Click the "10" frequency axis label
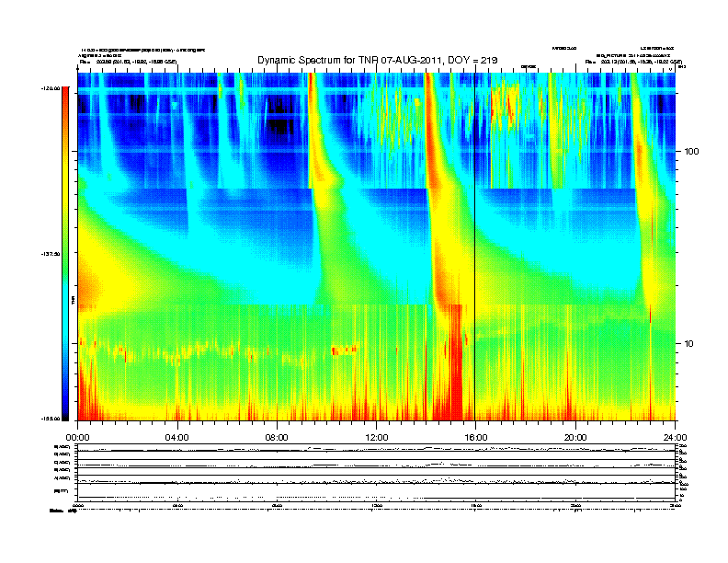 pos(689,344)
